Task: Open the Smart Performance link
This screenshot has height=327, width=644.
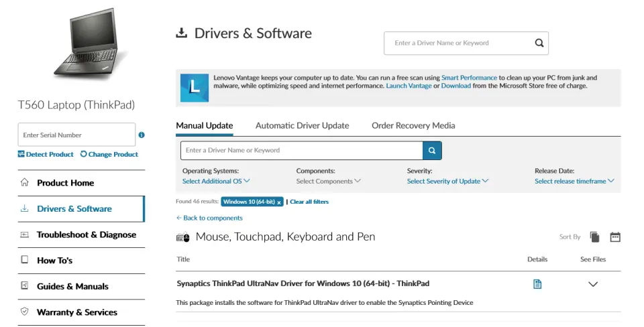Action: coord(469,78)
